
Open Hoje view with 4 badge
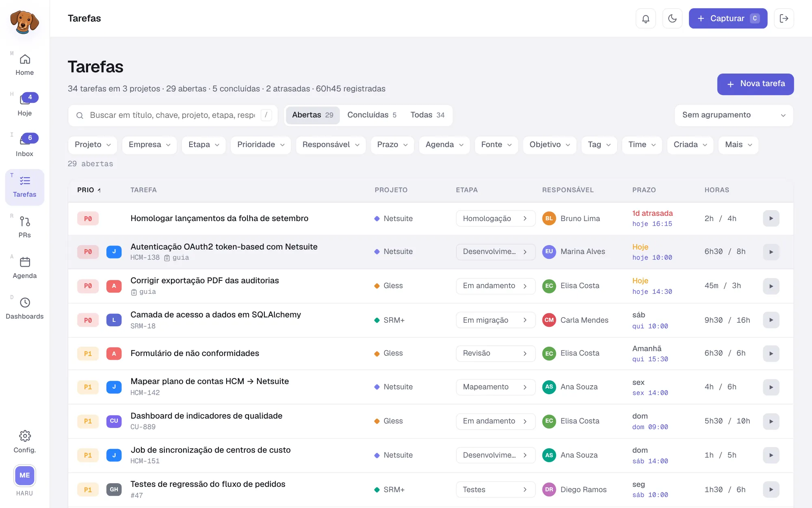point(25,106)
